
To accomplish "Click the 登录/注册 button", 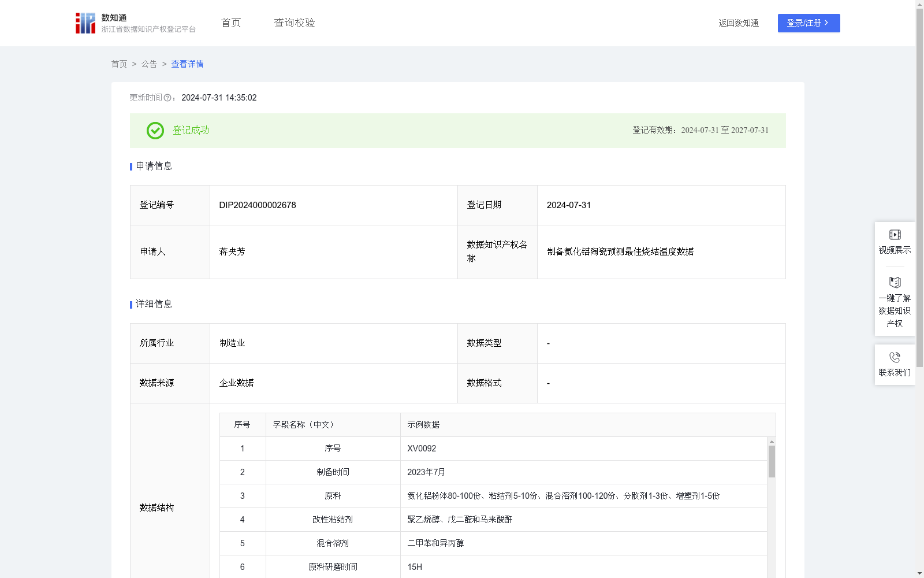I will (x=808, y=23).
